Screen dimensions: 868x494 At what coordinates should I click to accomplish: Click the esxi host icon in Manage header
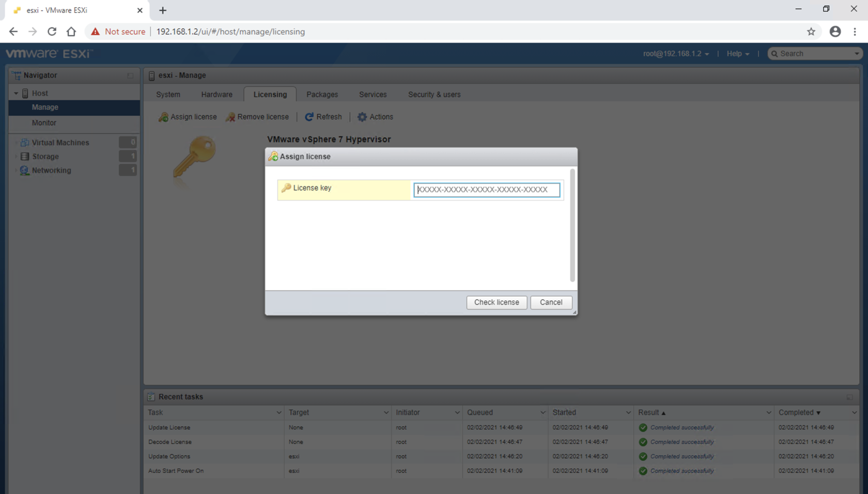click(151, 75)
